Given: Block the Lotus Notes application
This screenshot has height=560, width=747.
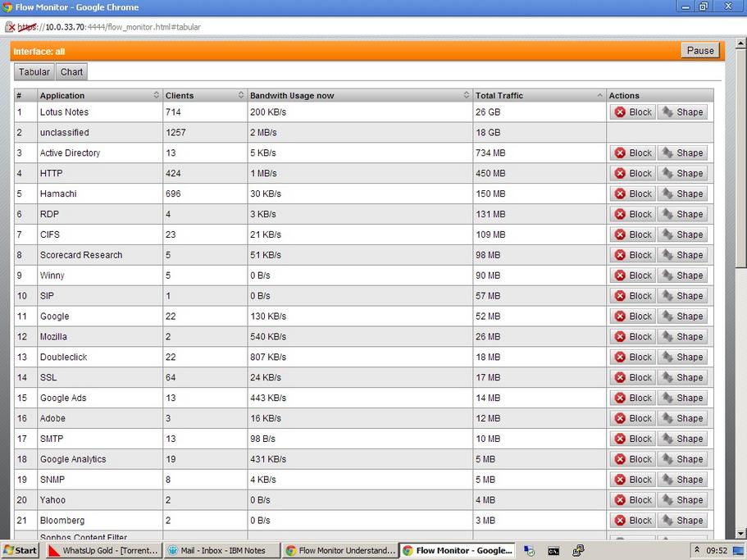Looking at the screenshot, I should [633, 112].
